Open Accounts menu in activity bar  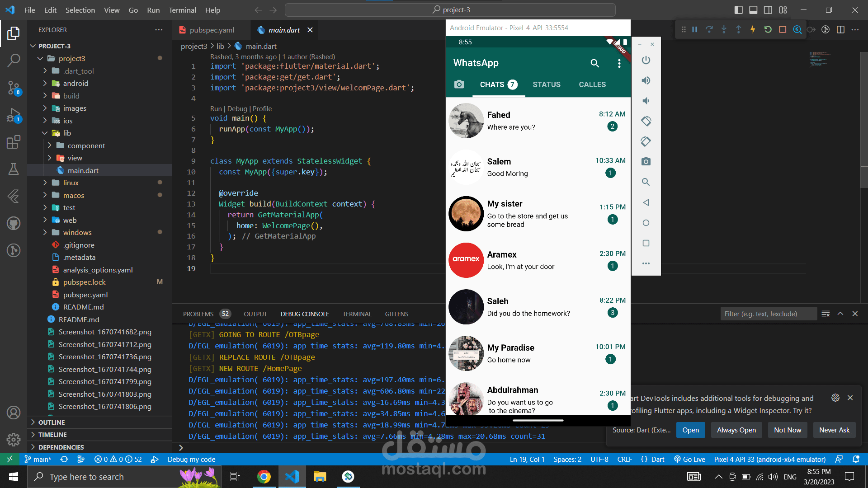(x=14, y=413)
